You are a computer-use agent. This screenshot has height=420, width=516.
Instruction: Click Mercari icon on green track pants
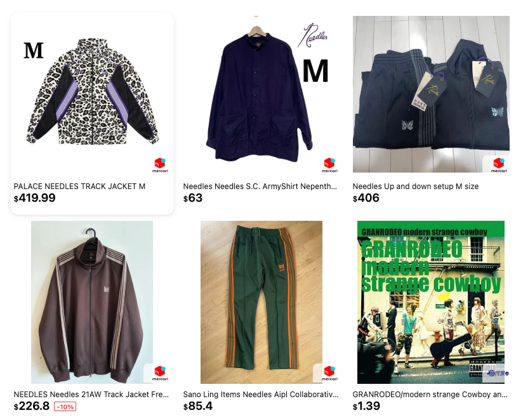point(329,373)
